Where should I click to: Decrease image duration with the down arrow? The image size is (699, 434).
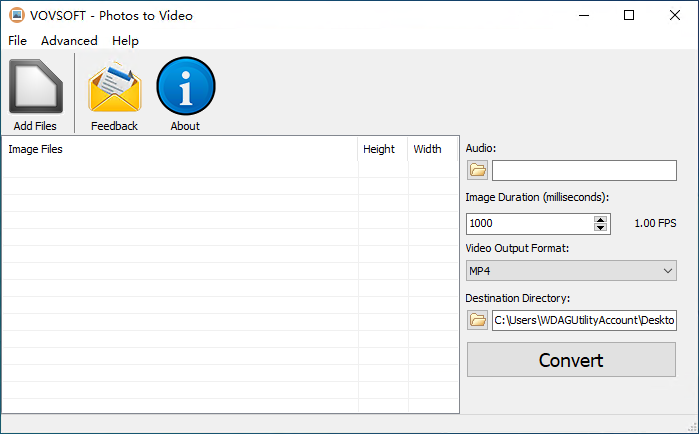600,228
